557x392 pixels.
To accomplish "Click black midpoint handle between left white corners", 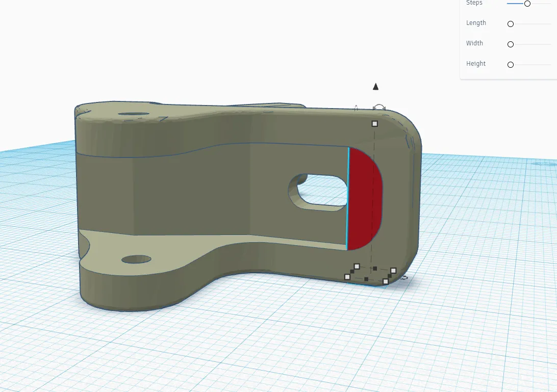I will [x=352, y=272].
